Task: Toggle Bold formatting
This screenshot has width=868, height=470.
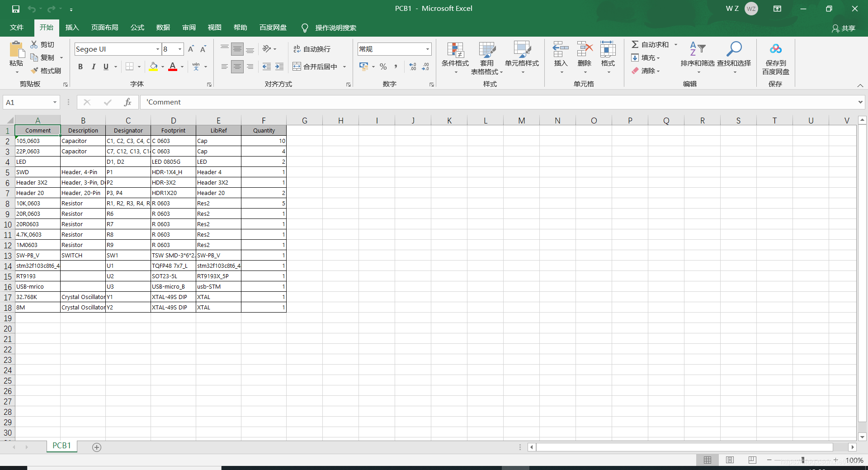Action: point(80,66)
